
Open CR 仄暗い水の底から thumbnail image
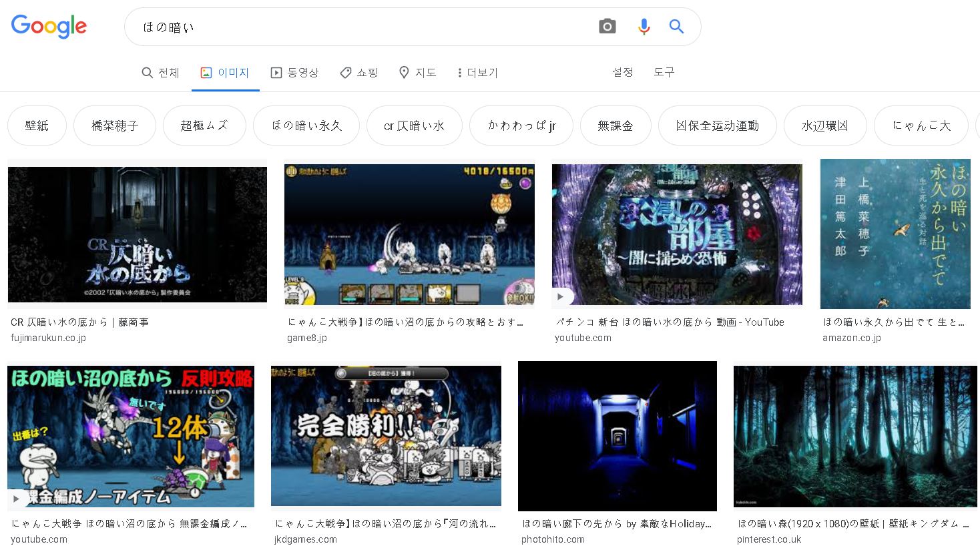click(138, 234)
